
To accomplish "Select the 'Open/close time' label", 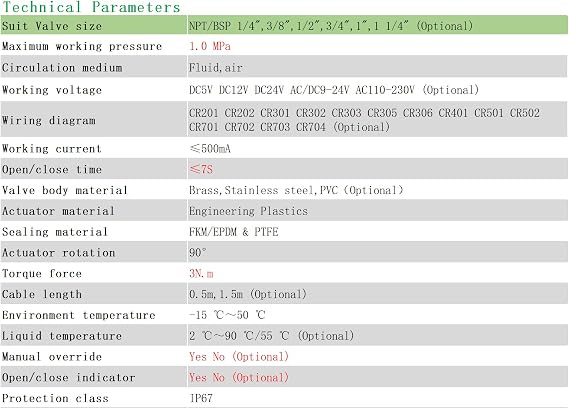I will pyautogui.click(x=52, y=169).
